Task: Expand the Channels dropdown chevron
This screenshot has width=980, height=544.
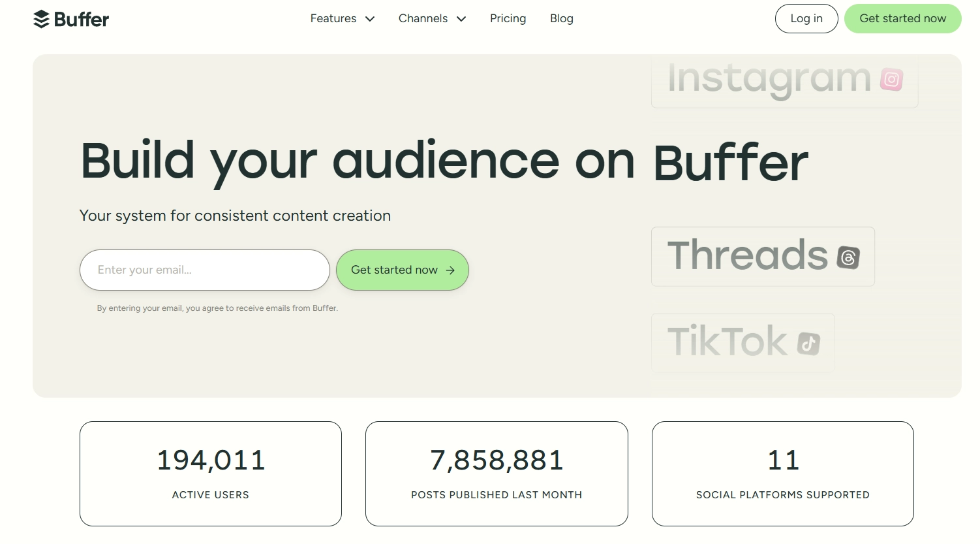Action: 461,19
